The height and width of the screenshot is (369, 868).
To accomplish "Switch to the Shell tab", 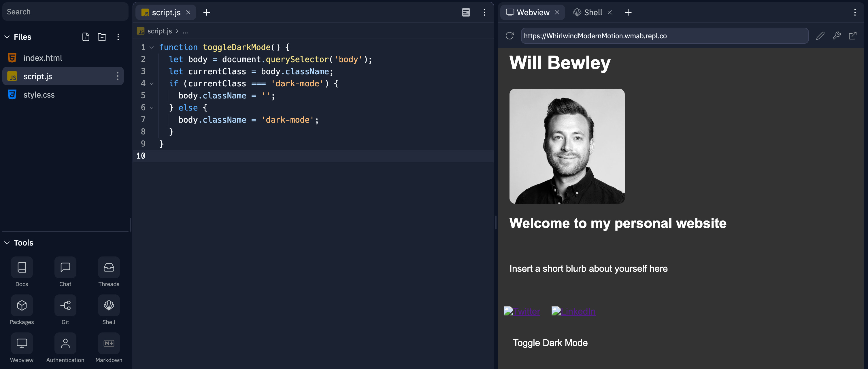I will coord(593,12).
